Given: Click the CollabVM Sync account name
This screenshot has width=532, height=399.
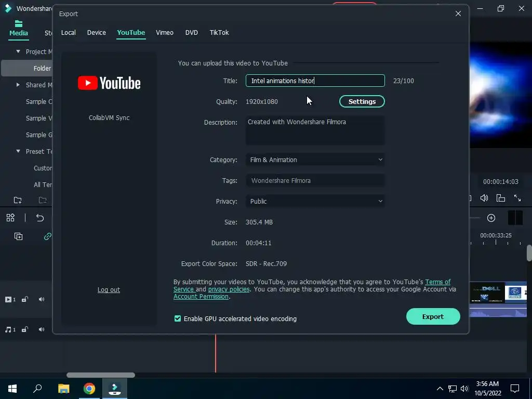Looking at the screenshot, I should coord(109,118).
